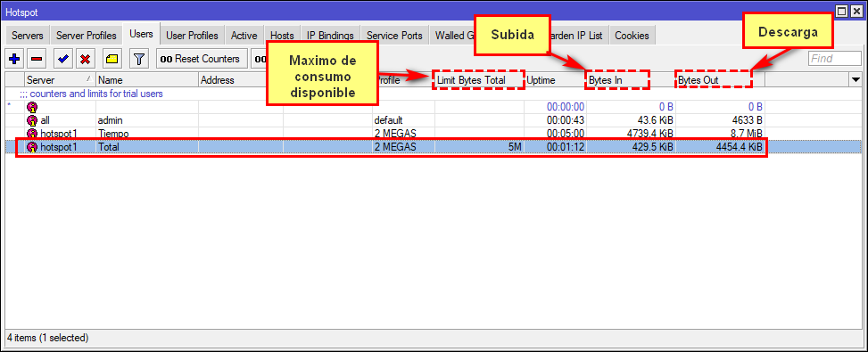Click the '5M' limit bytes cell
This screenshot has height=352, width=868.
coord(479,147)
